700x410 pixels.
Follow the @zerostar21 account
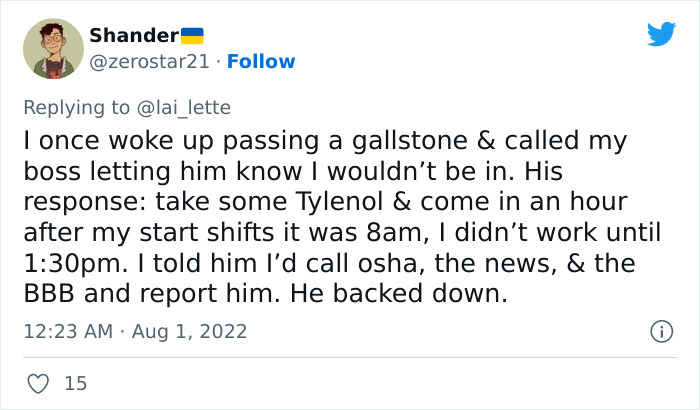tap(261, 62)
